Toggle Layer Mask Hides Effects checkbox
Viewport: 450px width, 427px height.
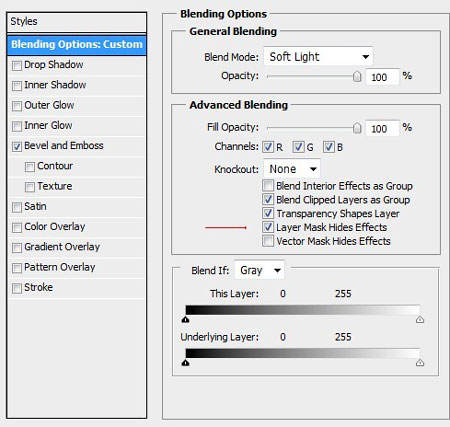coord(268,227)
